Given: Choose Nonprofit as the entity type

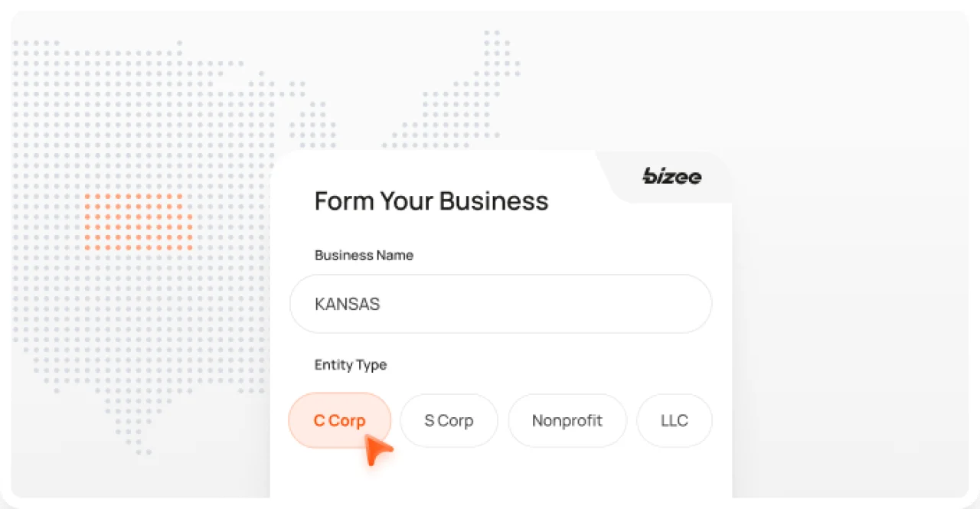Looking at the screenshot, I should pos(567,420).
